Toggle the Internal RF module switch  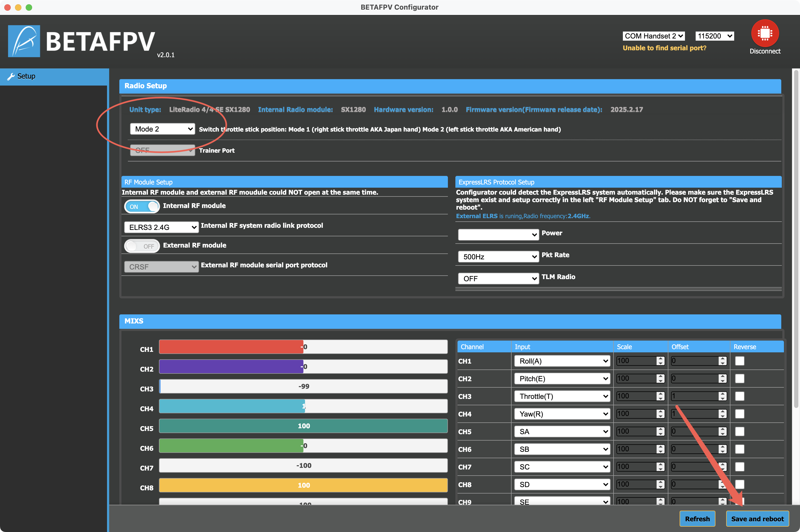click(x=142, y=206)
